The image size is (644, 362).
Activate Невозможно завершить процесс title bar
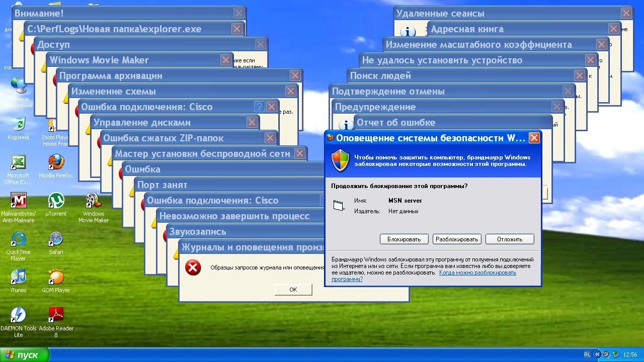pos(240,216)
